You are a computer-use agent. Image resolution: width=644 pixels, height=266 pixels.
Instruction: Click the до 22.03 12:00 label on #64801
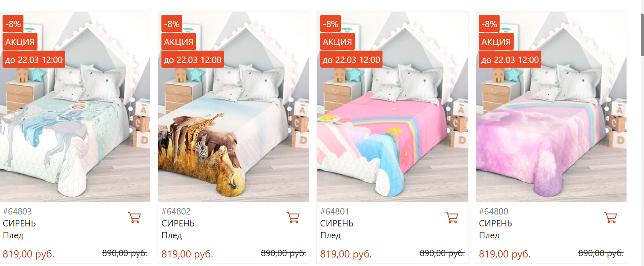[351, 60]
